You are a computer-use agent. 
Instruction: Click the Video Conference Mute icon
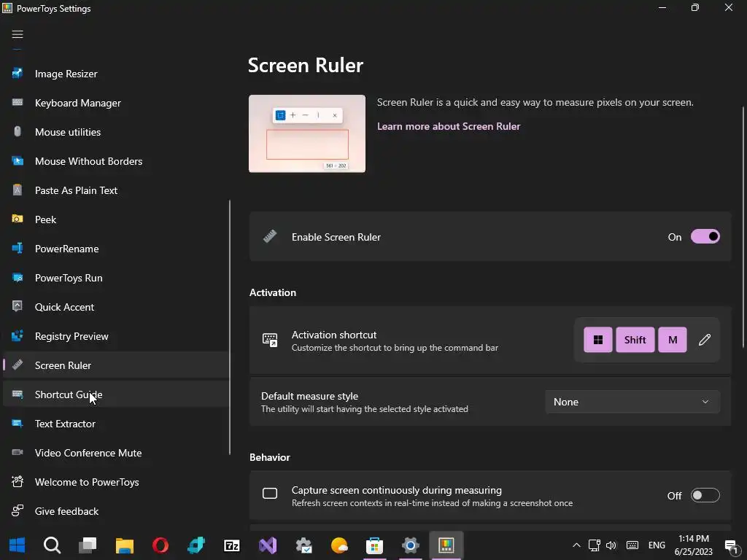coord(18,452)
